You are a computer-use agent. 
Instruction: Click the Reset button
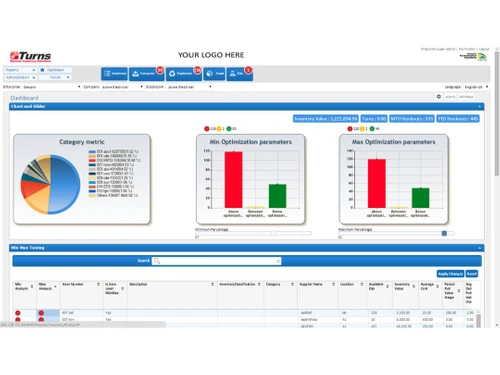point(472,274)
